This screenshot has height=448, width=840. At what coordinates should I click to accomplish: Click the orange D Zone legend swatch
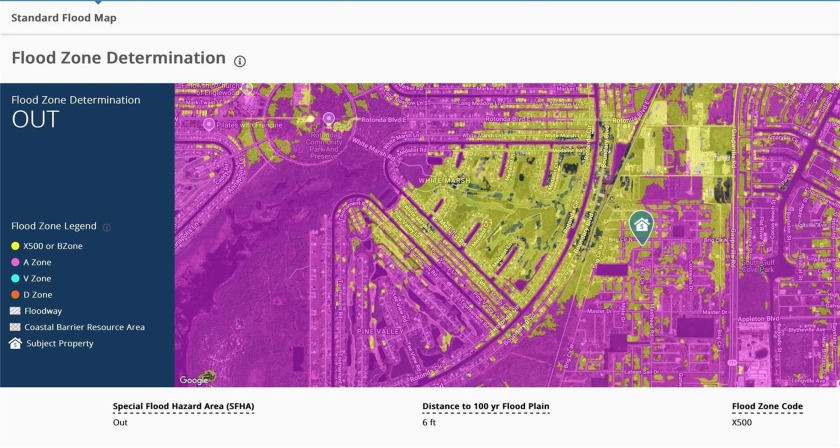[x=15, y=295]
